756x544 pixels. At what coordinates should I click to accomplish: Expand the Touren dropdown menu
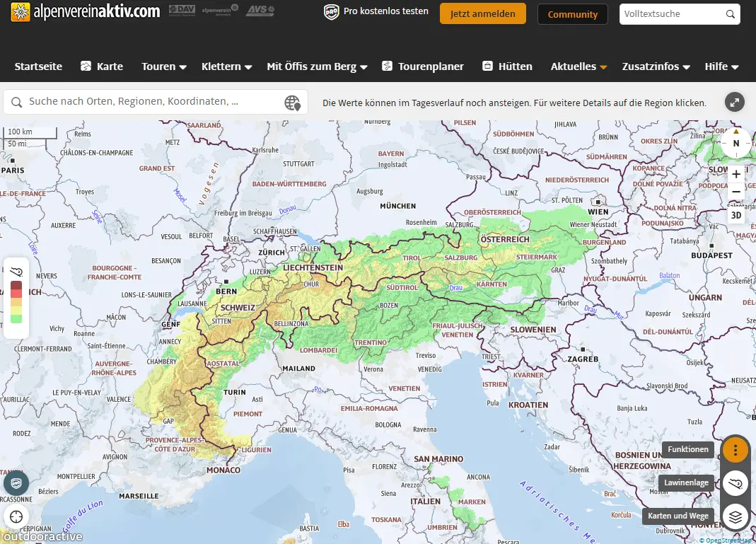(x=164, y=66)
